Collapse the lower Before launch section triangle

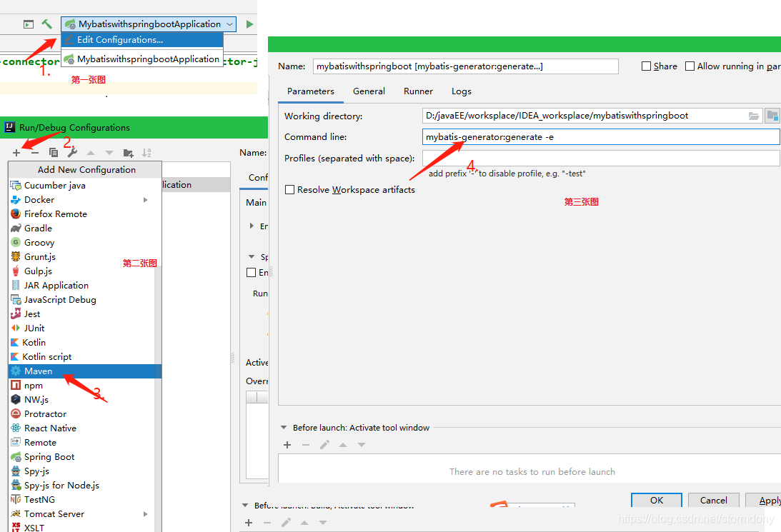(x=245, y=505)
